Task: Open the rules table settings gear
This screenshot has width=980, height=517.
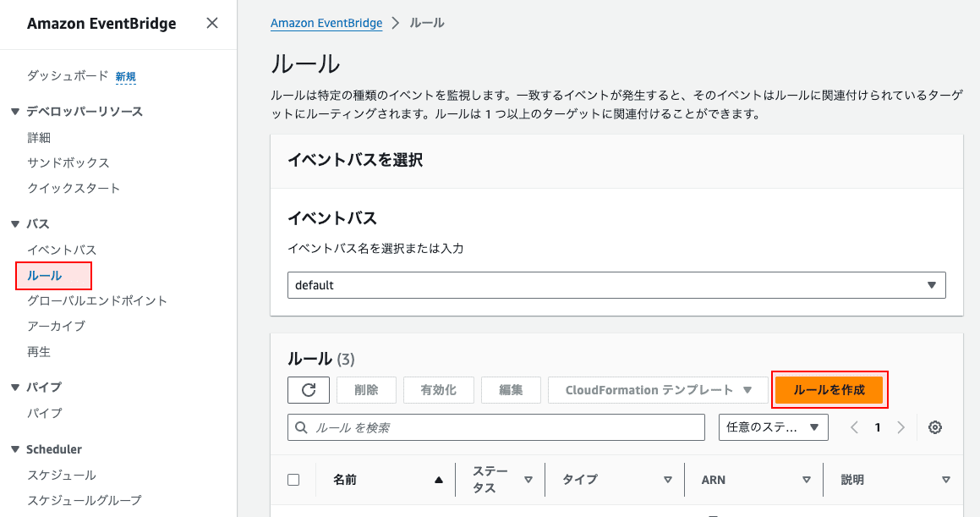Action: tap(935, 427)
